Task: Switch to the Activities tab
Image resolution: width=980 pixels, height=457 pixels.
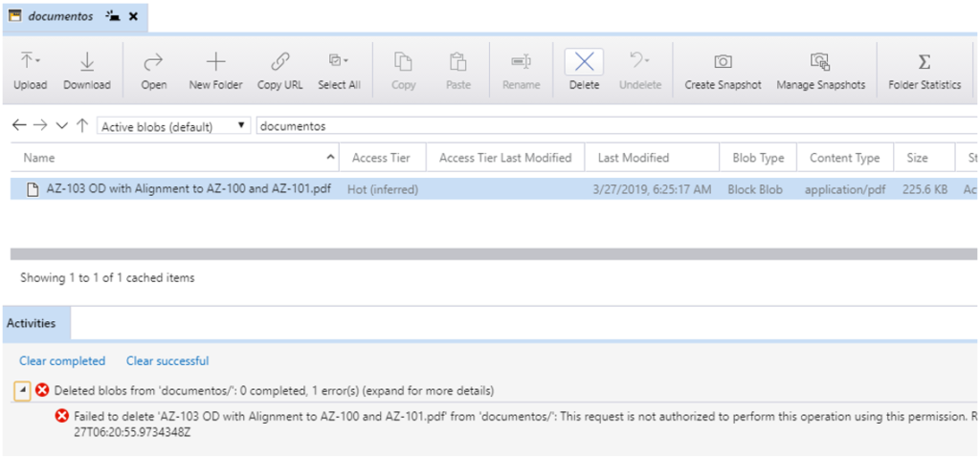Action: [x=32, y=323]
